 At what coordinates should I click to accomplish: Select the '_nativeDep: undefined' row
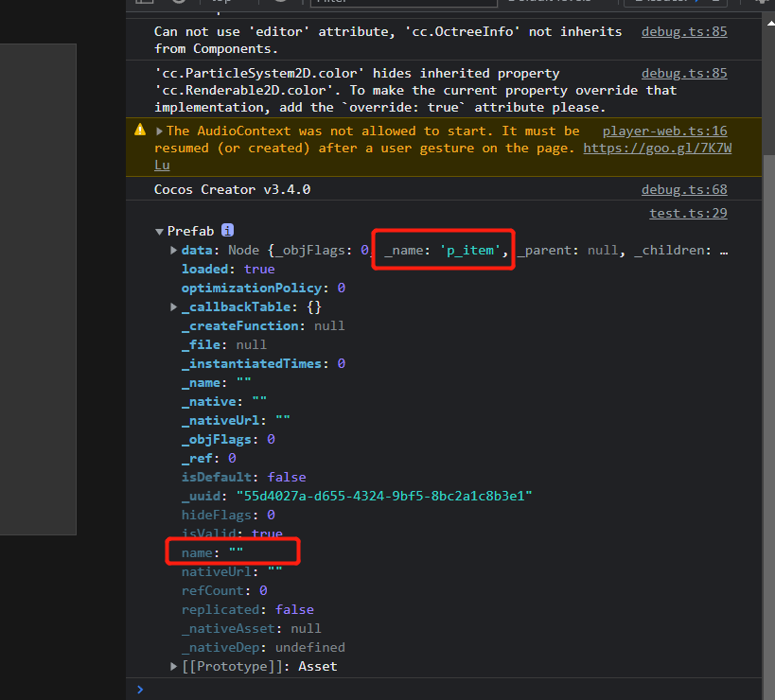coord(263,648)
